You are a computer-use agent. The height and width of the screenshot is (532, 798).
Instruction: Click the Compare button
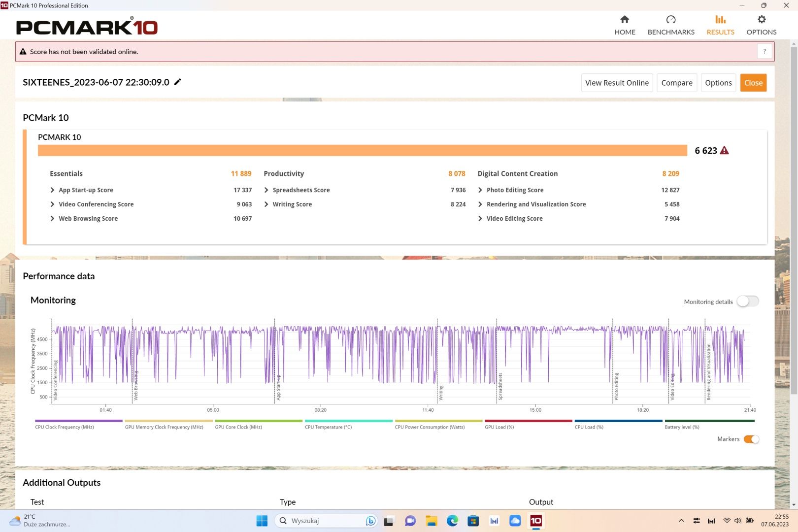point(677,83)
